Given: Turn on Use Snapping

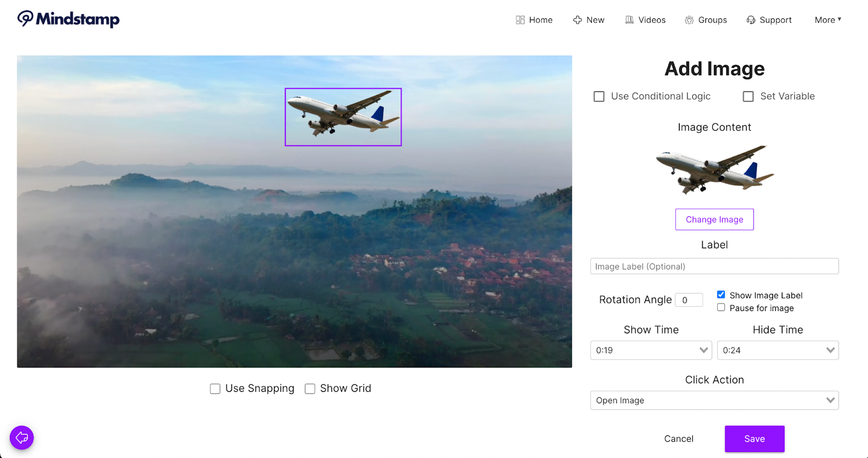Looking at the screenshot, I should pos(215,389).
